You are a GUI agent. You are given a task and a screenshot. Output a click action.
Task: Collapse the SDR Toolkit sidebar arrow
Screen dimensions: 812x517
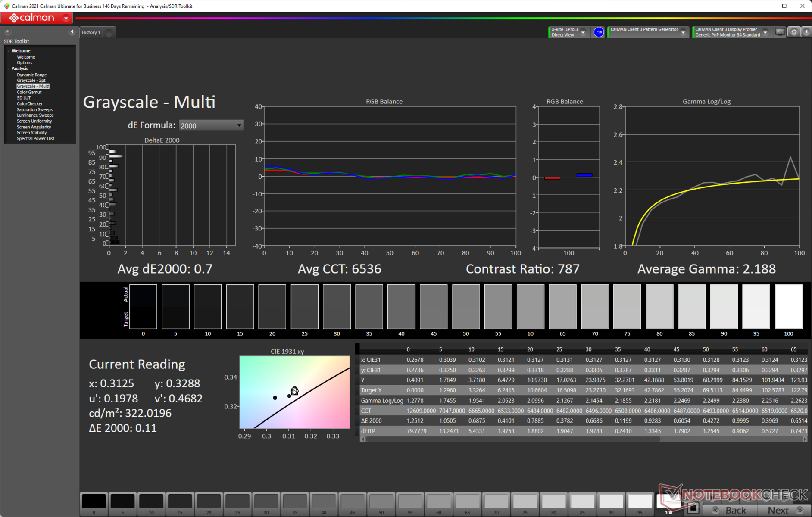tap(72, 32)
